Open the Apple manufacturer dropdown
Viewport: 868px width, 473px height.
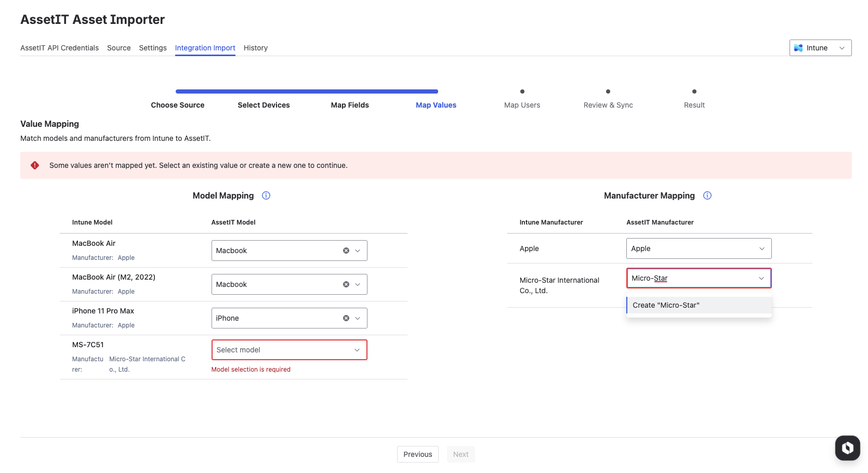click(x=699, y=248)
